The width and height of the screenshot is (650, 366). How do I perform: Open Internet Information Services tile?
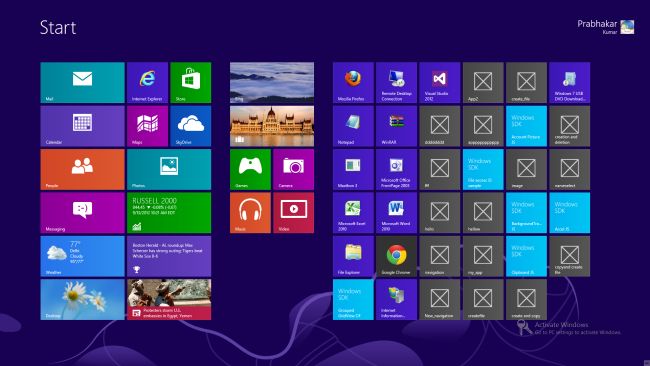396,299
